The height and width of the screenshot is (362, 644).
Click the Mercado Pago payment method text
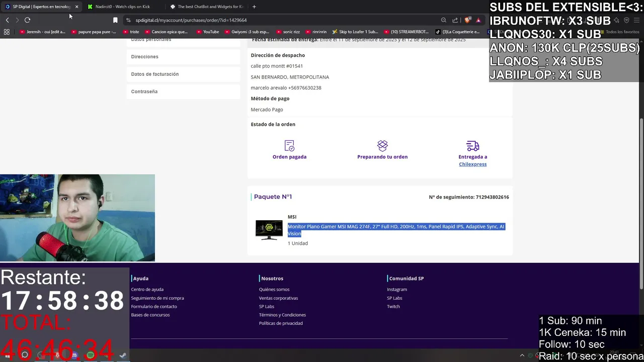pos(267,110)
